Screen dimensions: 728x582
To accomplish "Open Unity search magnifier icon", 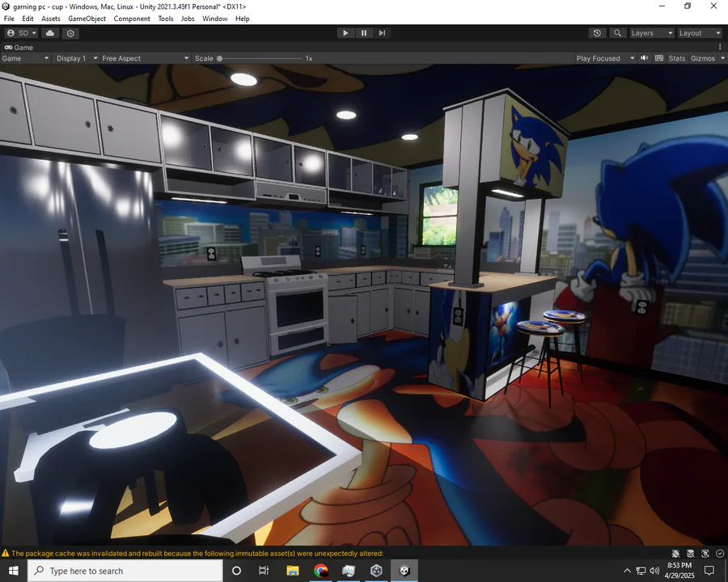I will point(617,33).
